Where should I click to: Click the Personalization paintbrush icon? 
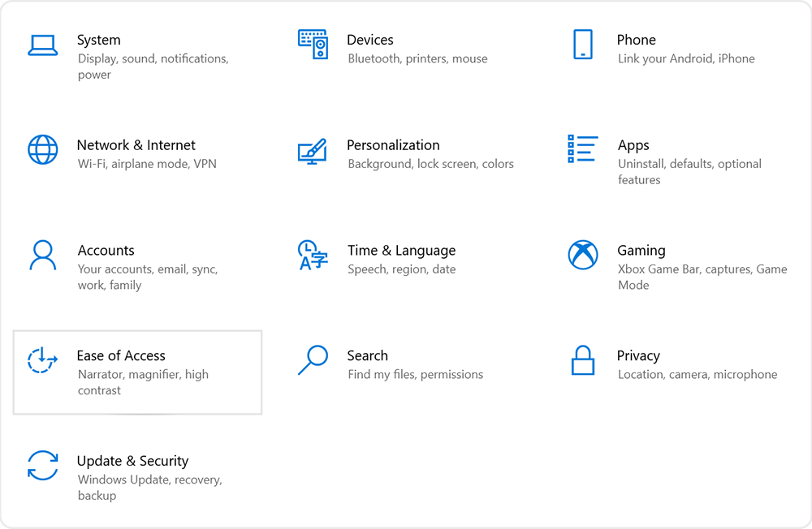[314, 150]
